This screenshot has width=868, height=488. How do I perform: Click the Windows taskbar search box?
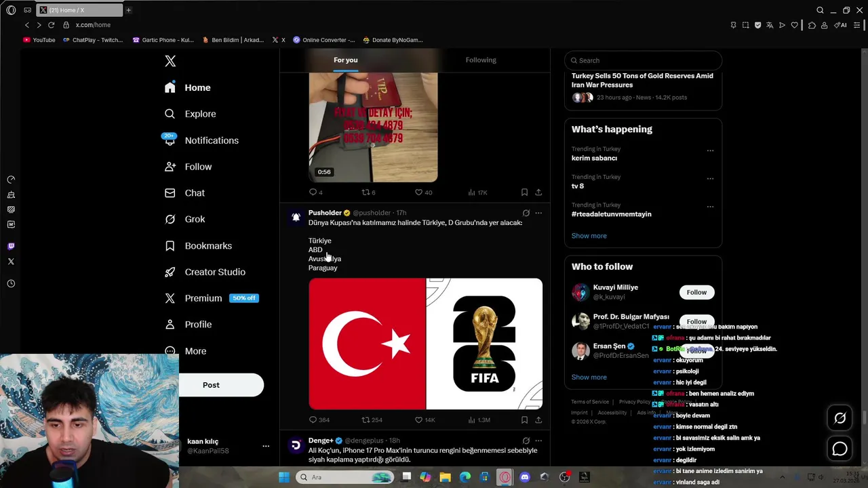point(345,477)
